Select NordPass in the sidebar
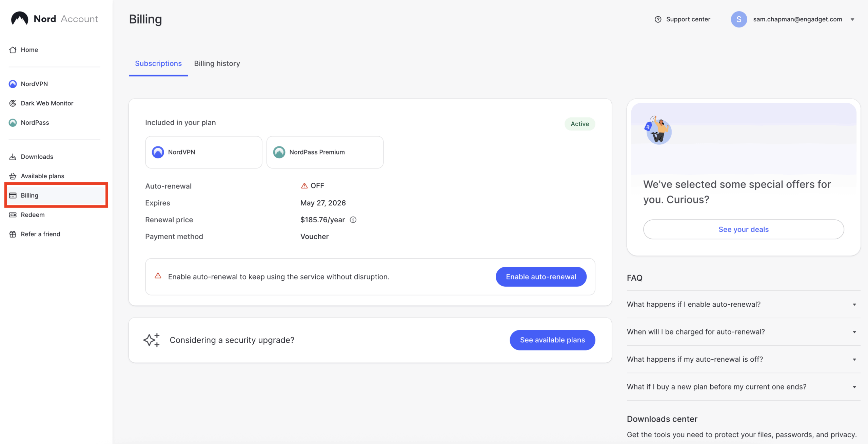 [35, 122]
